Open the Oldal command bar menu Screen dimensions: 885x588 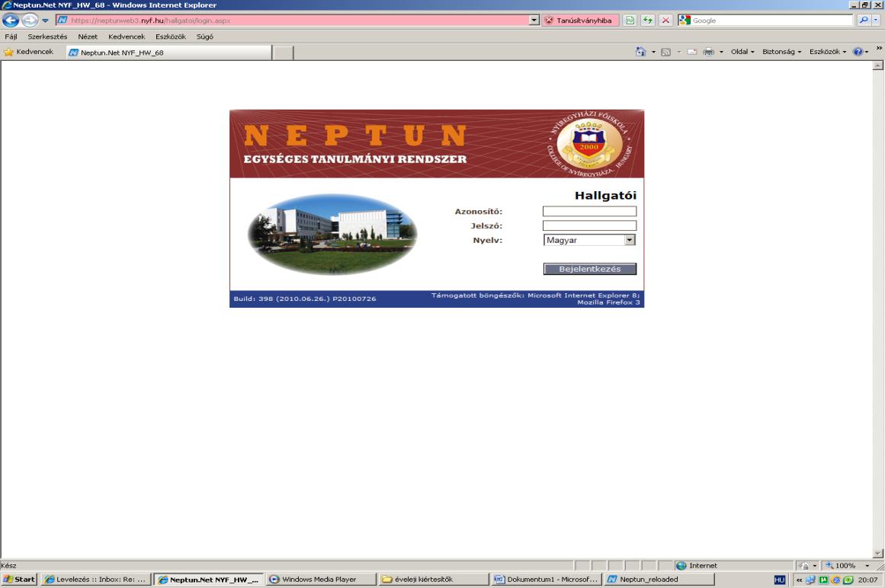(742, 52)
